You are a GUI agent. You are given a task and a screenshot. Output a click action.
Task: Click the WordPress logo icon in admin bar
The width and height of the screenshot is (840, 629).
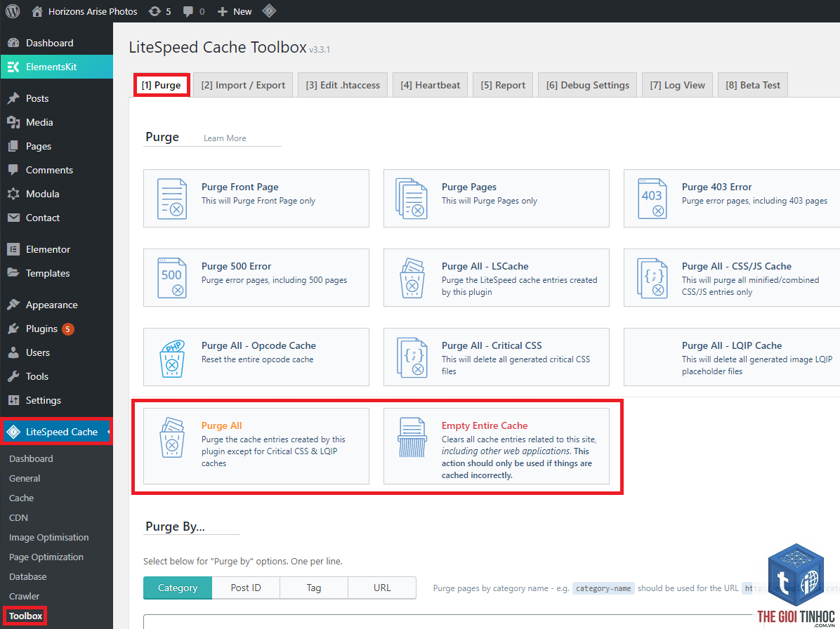tap(13, 11)
